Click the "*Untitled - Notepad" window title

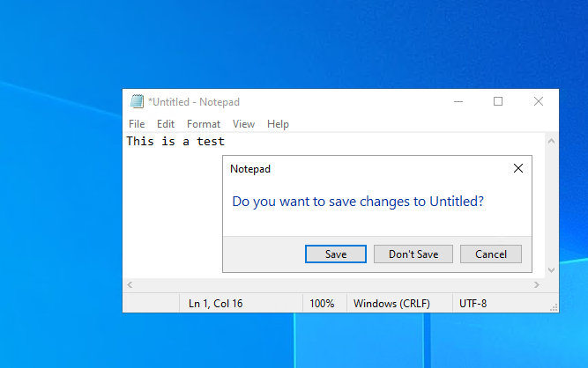coord(194,102)
